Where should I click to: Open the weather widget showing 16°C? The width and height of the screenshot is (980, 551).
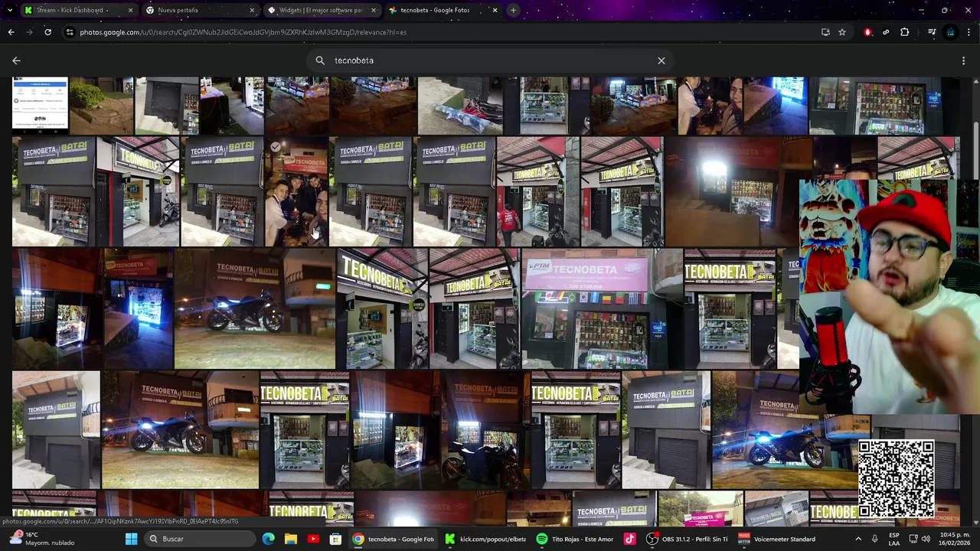(x=42, y=539)
